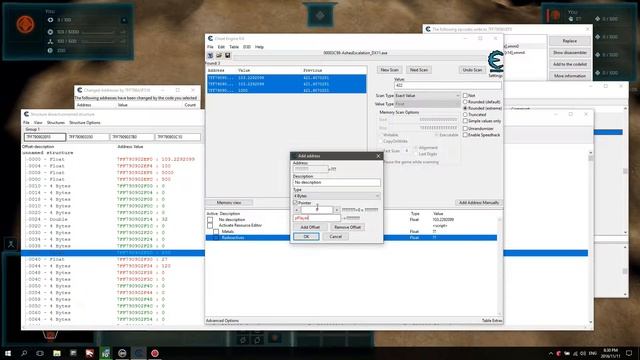
Task: Click the Add Offset button
Action: 310,227
